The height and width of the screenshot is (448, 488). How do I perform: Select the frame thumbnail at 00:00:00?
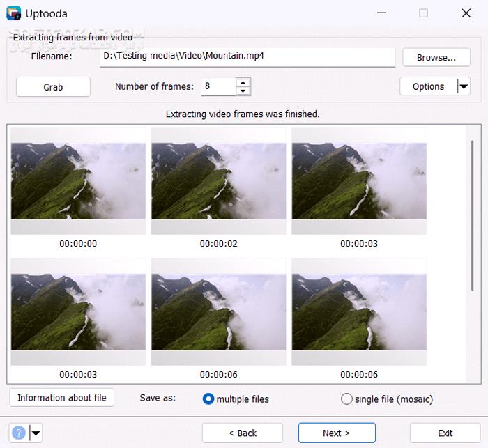tap(78, 181)
